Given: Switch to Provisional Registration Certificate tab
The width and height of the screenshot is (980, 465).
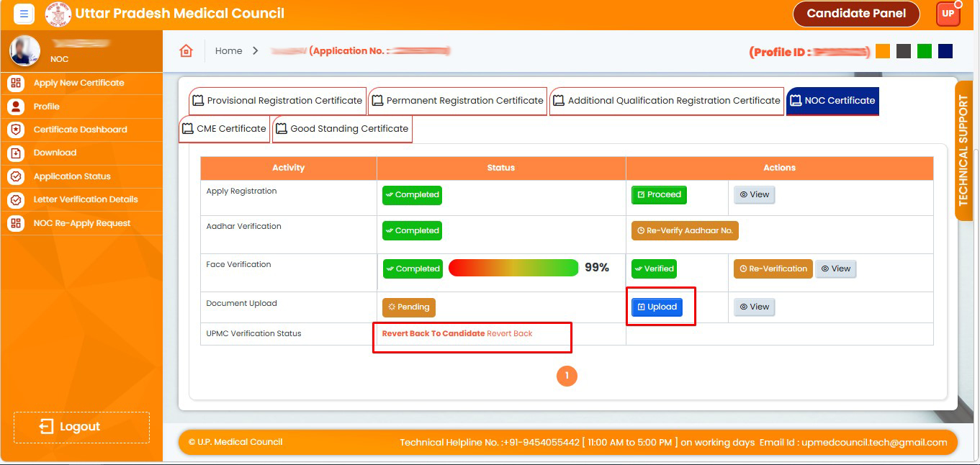Looking at the screenshot, I should [x=277, y=101].
